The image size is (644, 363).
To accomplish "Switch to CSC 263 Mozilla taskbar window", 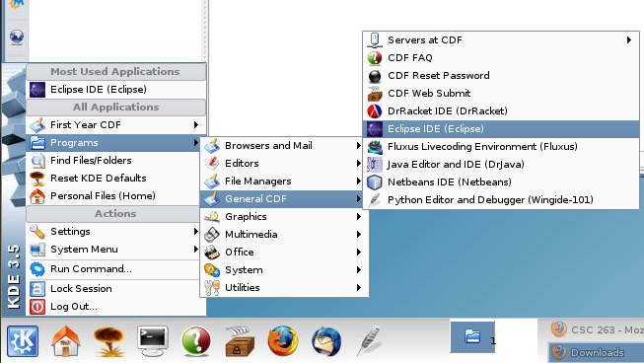I will (x=597, y=329).
